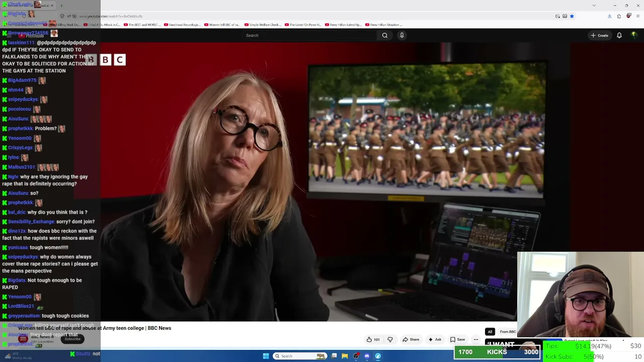Open a new browser tab
Screen dimensions: 644x362
click(61, 6)
